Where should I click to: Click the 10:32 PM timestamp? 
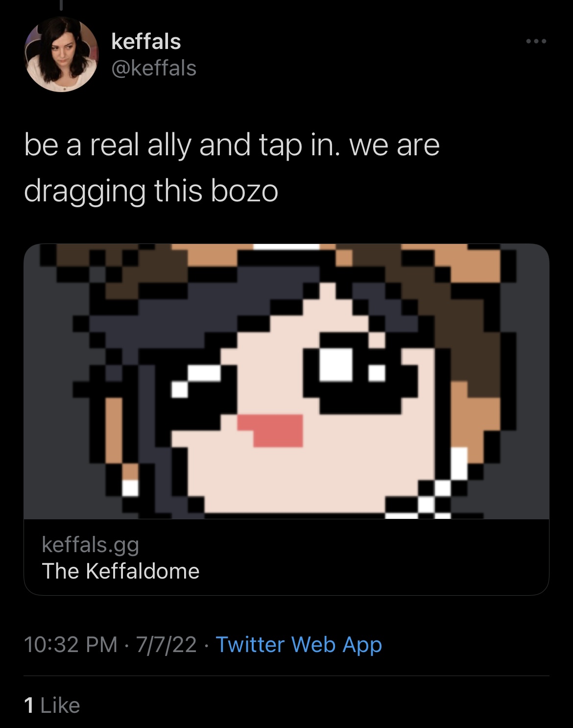[x=71, y=644]
